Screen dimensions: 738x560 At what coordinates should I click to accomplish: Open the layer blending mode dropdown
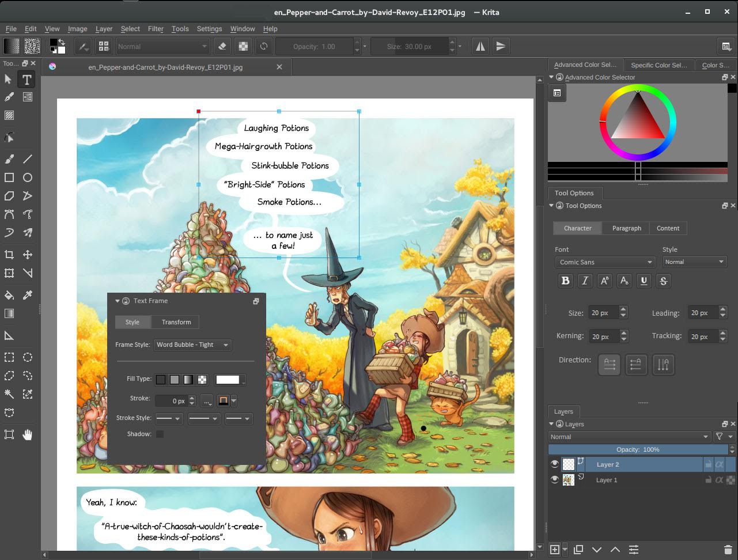tap(630, 436)
